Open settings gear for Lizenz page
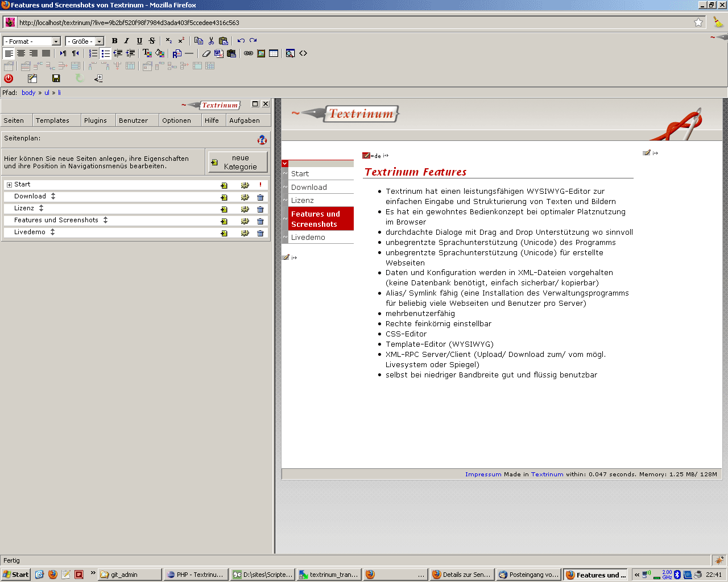 245,209
